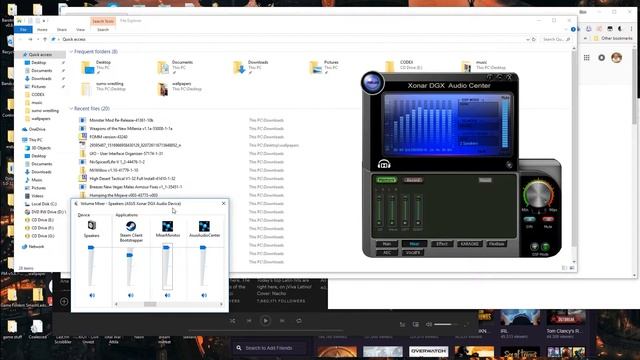Click the profile avatar in the browser page
640x360 pixels.
616,58
